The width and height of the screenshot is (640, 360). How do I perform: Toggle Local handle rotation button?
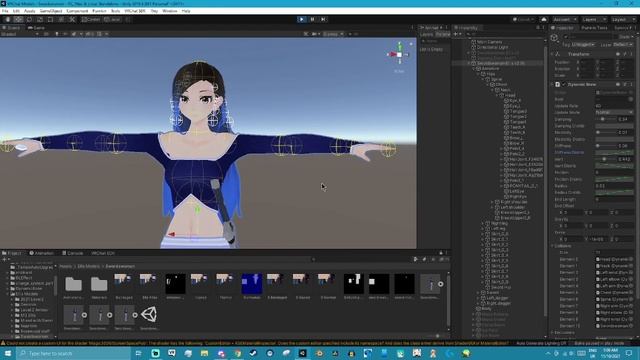point(112,19)
